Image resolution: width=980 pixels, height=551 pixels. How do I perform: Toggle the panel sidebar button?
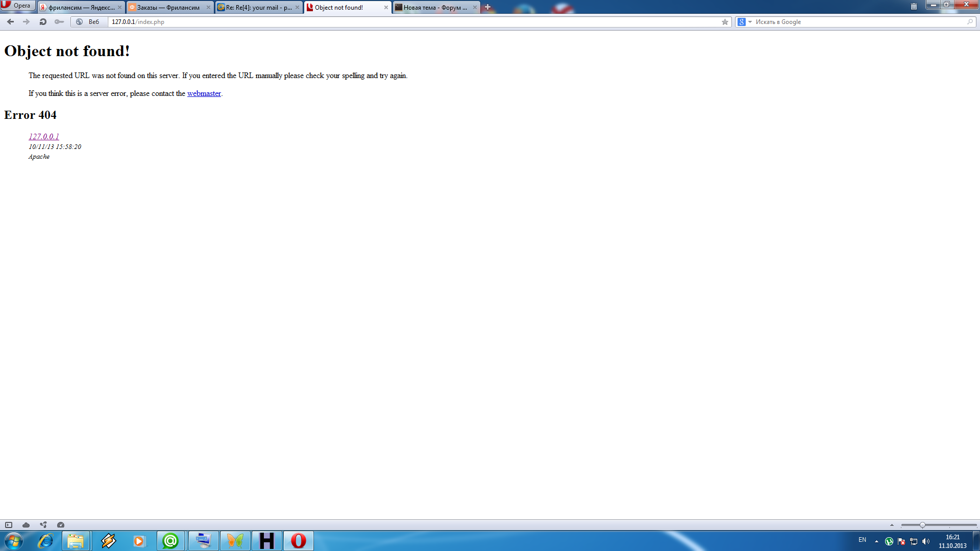(x=9, y=525)
